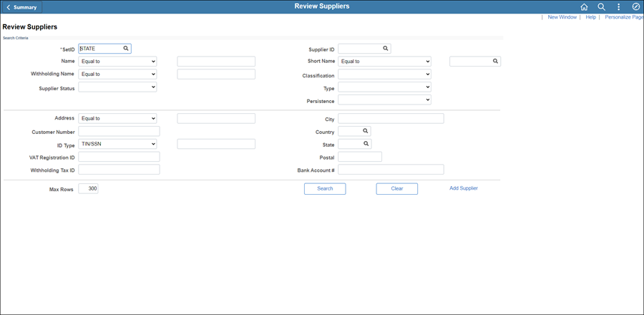Follow the Add Supplier link
Screen dimensions: 644x315
point(463,188)
